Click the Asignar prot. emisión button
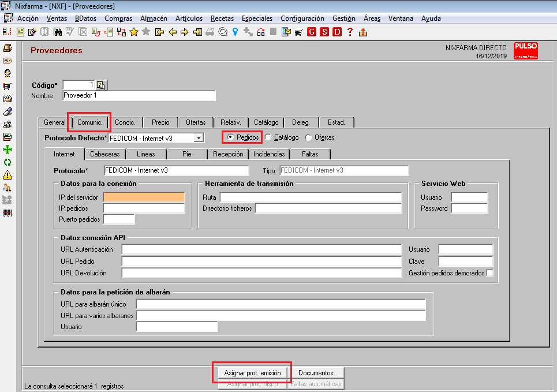Viewport: 557px width, 392px height. 252,373
